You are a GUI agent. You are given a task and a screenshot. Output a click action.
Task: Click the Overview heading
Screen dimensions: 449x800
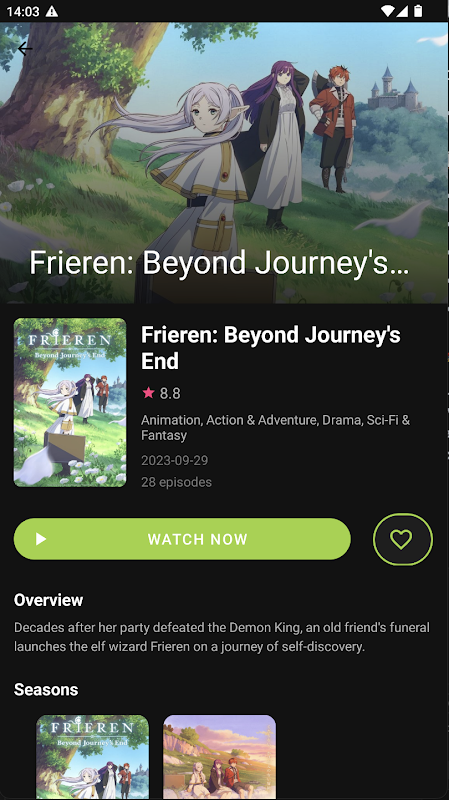click(48, 600)
